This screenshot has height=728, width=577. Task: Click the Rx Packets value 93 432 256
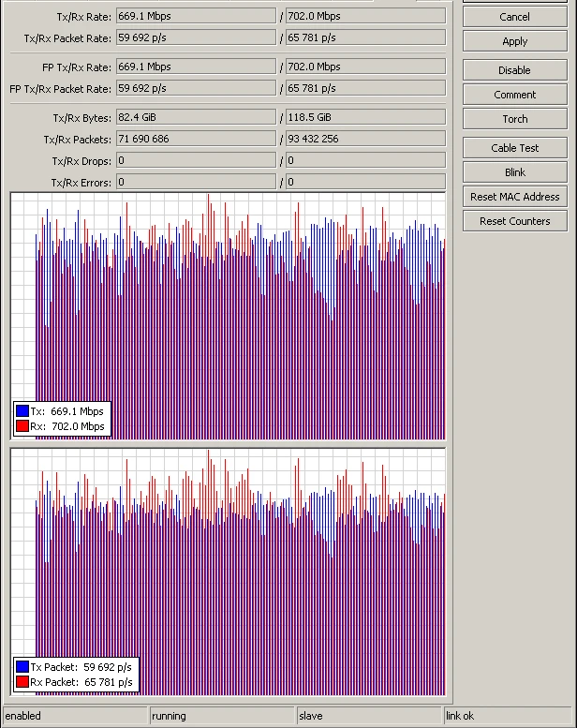[364, 139]
